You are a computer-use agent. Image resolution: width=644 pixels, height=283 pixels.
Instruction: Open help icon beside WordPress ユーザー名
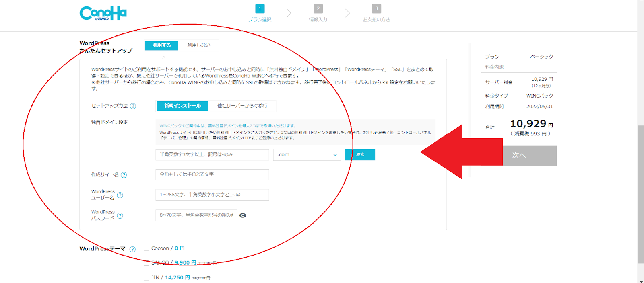tap(120, 195)
